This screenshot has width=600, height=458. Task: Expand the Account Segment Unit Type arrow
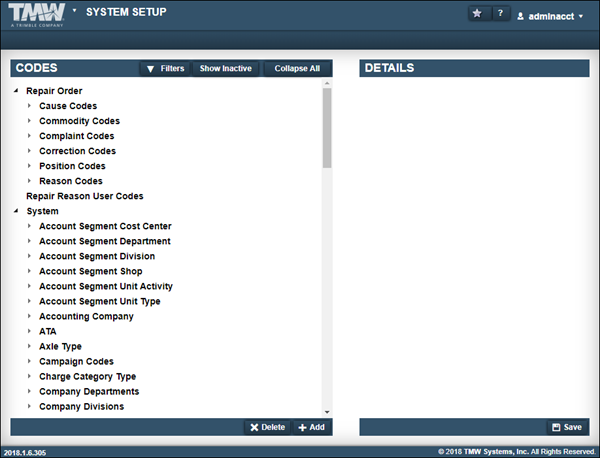click(x=29, y=301)
